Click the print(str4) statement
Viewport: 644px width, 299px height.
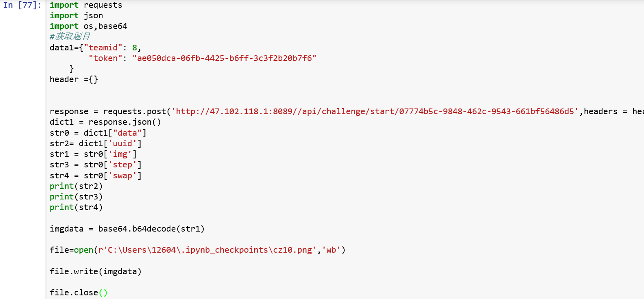[76, 208]
